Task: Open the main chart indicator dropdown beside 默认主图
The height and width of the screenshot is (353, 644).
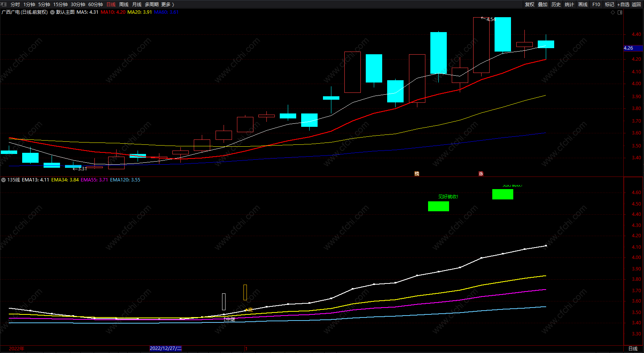Action: 52,12
